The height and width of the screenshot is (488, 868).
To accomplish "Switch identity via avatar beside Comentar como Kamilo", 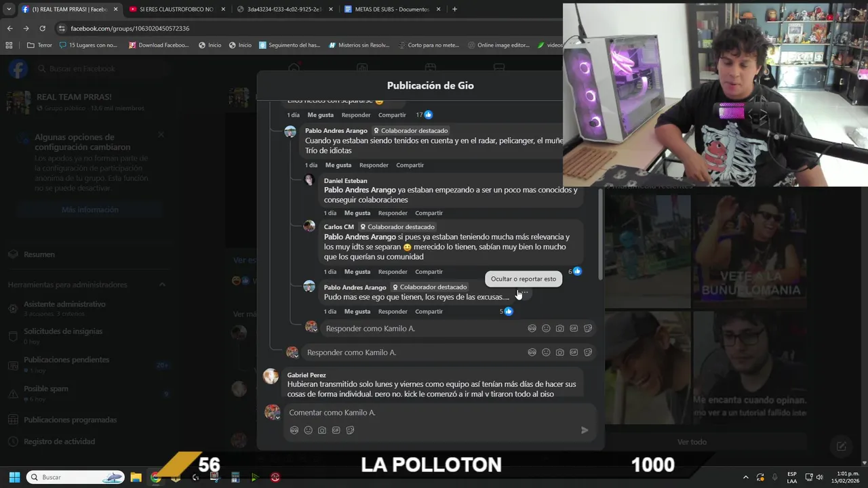I will click(x=273, y=412).
